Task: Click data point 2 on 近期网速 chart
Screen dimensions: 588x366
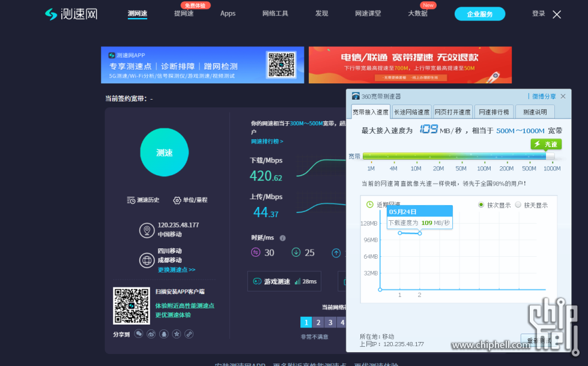Action: coord(420,233)
